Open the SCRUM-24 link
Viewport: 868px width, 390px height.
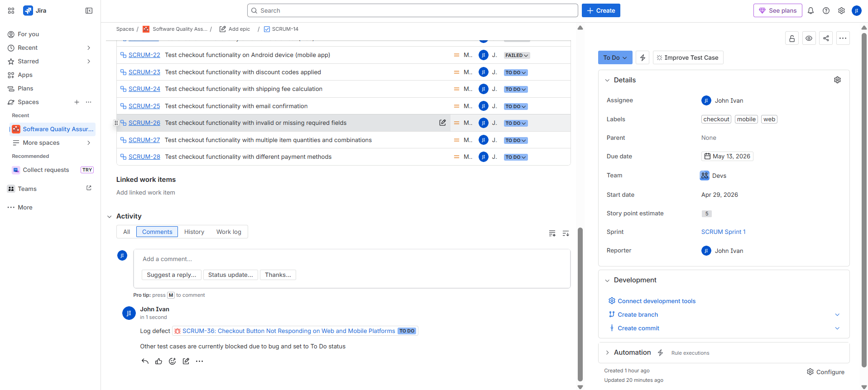[144, 89]
